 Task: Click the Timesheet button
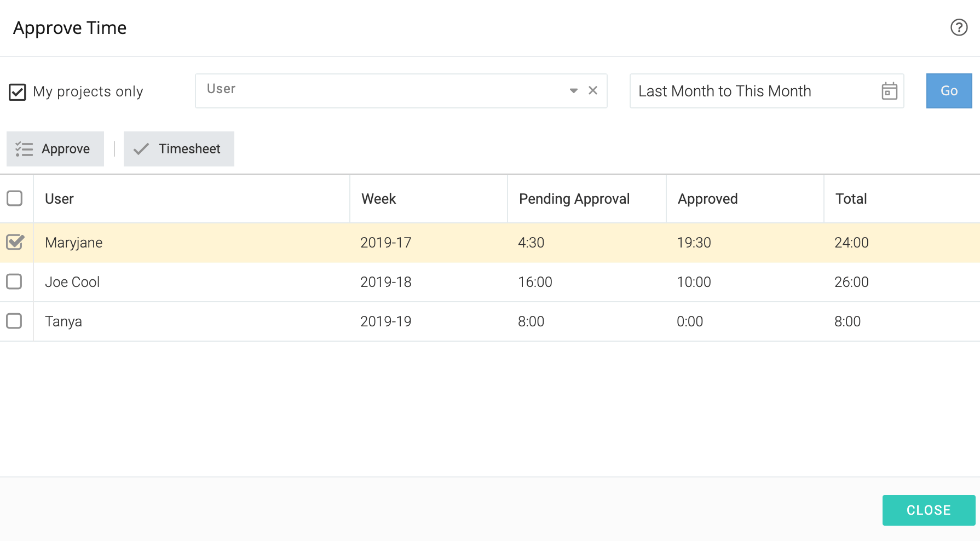click(x=179, y=149)
